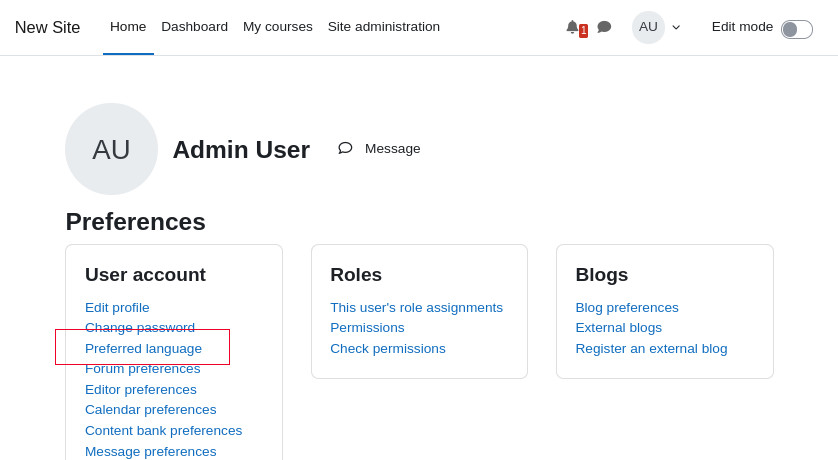Image resolution: width=838 pixels, height=460 pixels.
Task: Open the Edit profile link
Action: pyautogui.click(x=117, y=308)
